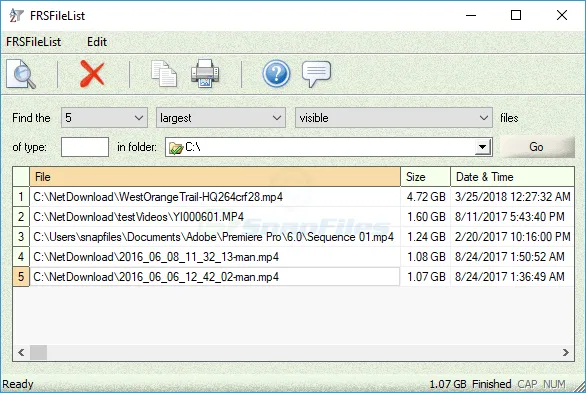
Task: Click row number 4 header
Action: [21, 257]
